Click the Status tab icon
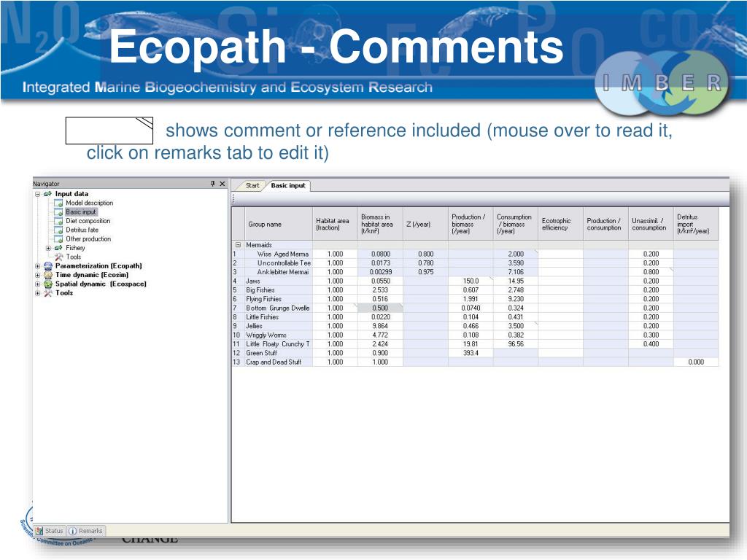Image resolution: width=747 pixels, height=560 pixels. point(39,531)
